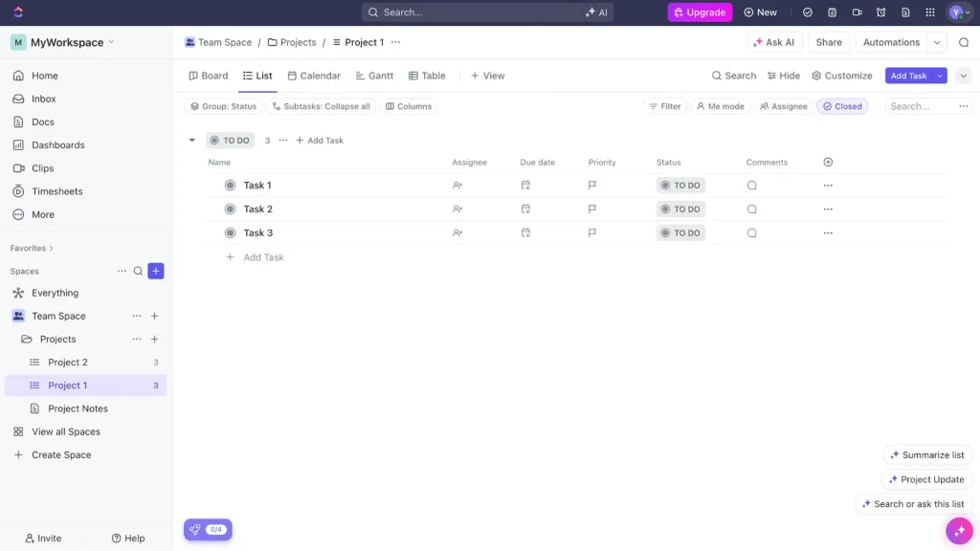Open the comments bubble for Task 1
This screenshot has height=551, width=980.
[752, 186]
